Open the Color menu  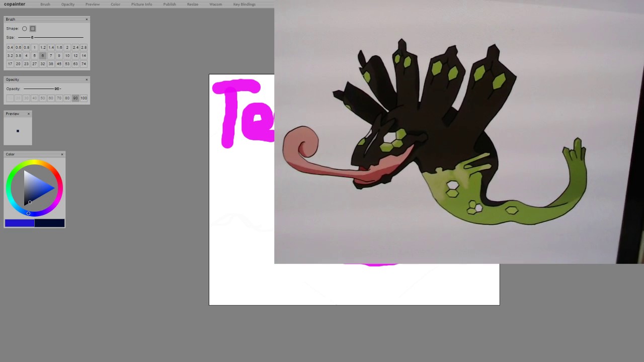116,4
